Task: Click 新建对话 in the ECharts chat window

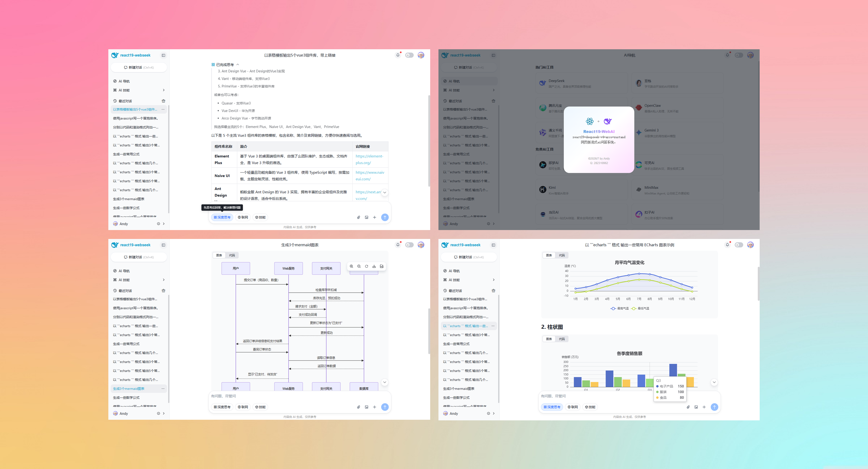Action: (x=469, y=257)
